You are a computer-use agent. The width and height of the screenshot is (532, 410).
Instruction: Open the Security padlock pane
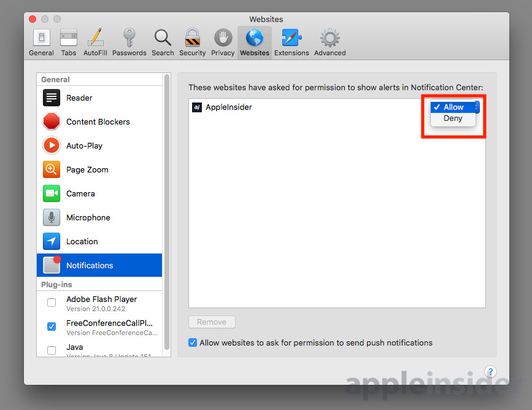(193, 43)
